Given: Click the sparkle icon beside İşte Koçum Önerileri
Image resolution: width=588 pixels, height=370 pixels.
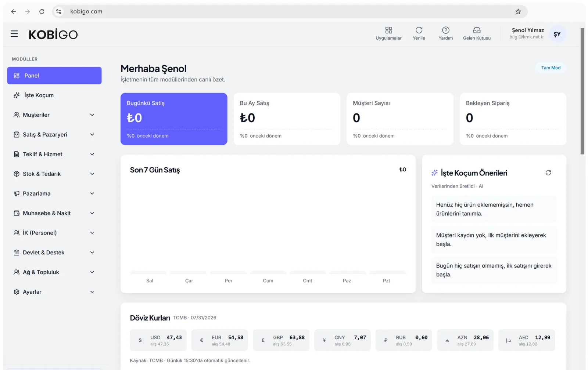Looking at the screenshot, I should [434, 173].
